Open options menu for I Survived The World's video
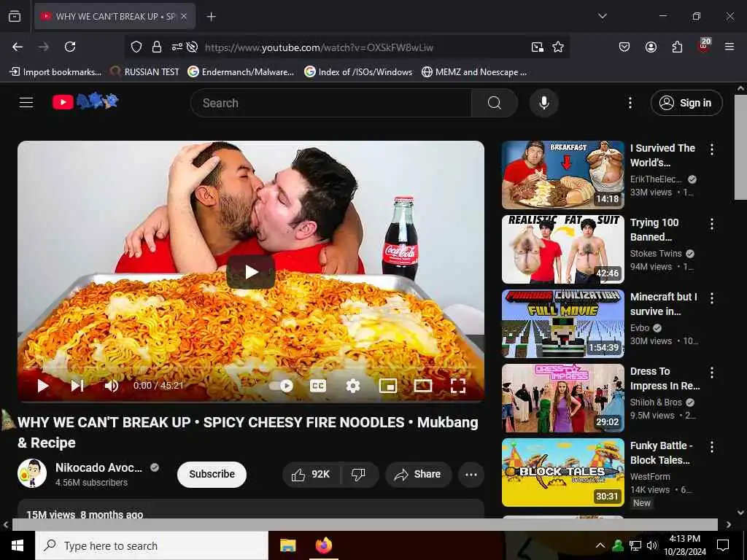This screenshot has width=747, height=560. tap(712, 149)
